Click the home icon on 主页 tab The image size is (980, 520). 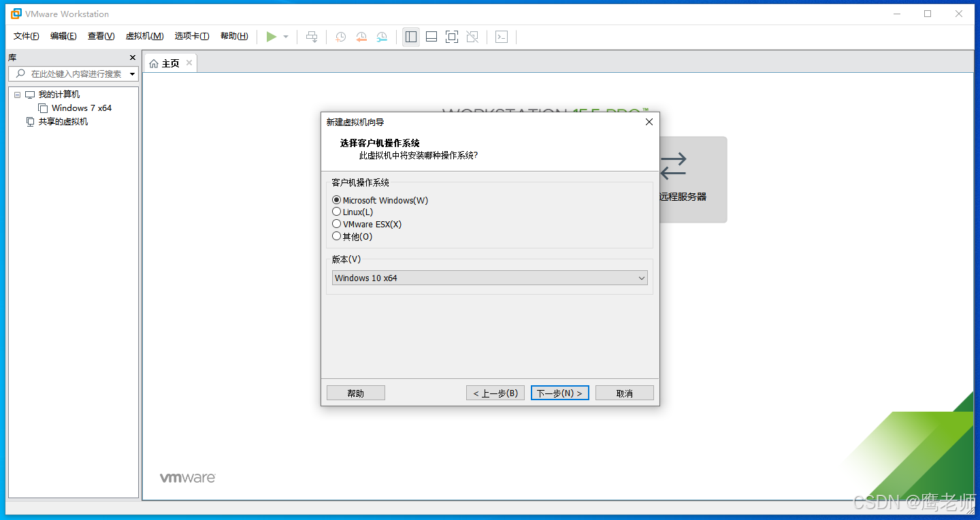(154, 63)
